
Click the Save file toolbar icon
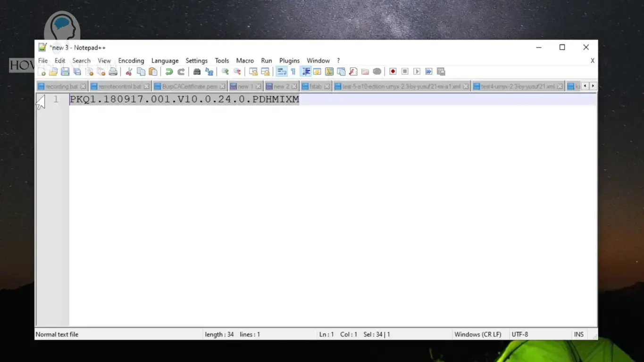pos(65,72)
